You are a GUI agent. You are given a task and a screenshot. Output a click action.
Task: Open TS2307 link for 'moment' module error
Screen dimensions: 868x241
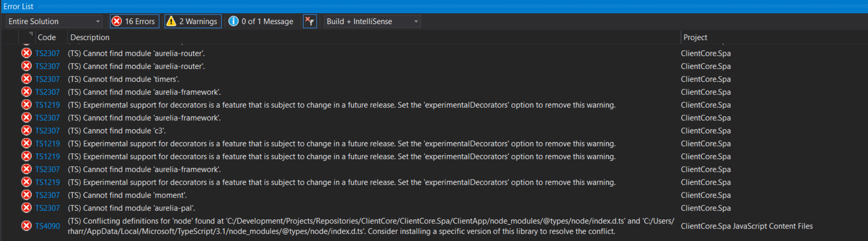[x=47, y=195]
